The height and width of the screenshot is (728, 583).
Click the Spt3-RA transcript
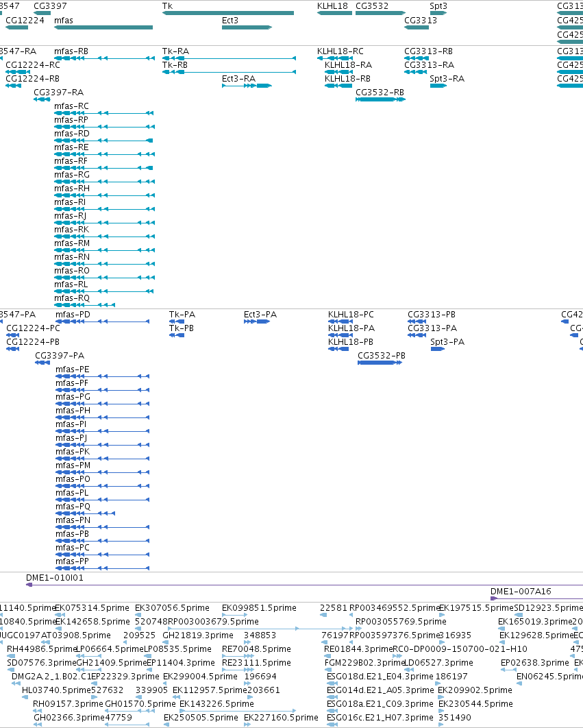pyautogui.click(x=438, y=86)
